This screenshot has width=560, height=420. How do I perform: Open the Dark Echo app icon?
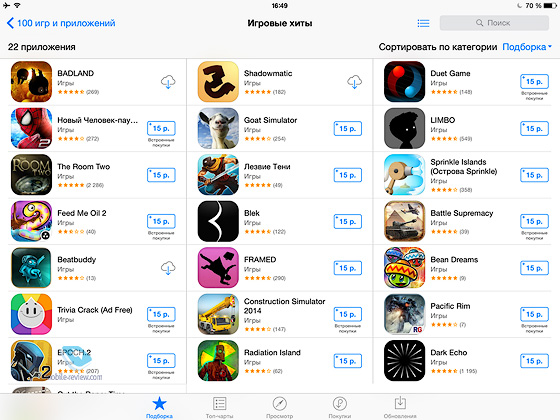[x=404, y=361]
